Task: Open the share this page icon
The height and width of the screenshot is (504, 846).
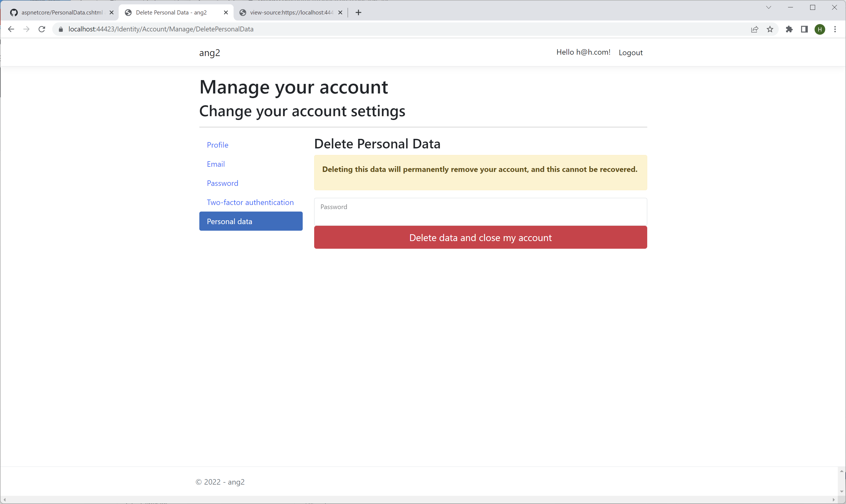Action: pos(755,29)
